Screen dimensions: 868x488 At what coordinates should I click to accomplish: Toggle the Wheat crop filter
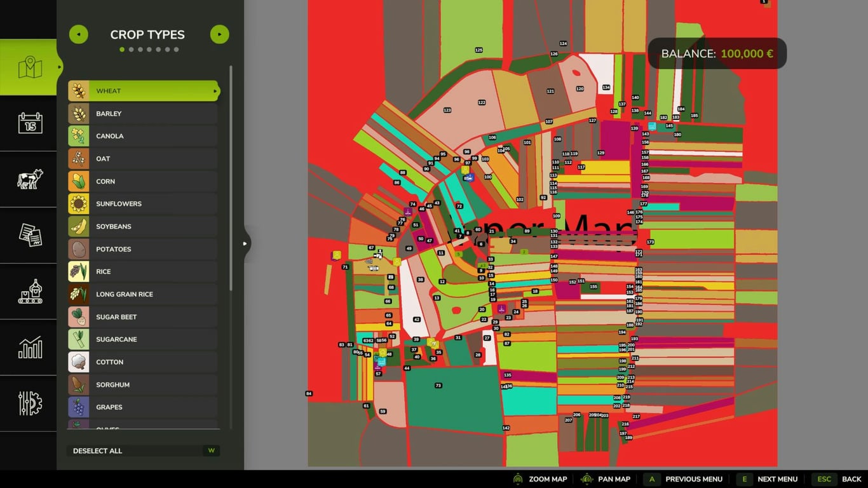144,91
